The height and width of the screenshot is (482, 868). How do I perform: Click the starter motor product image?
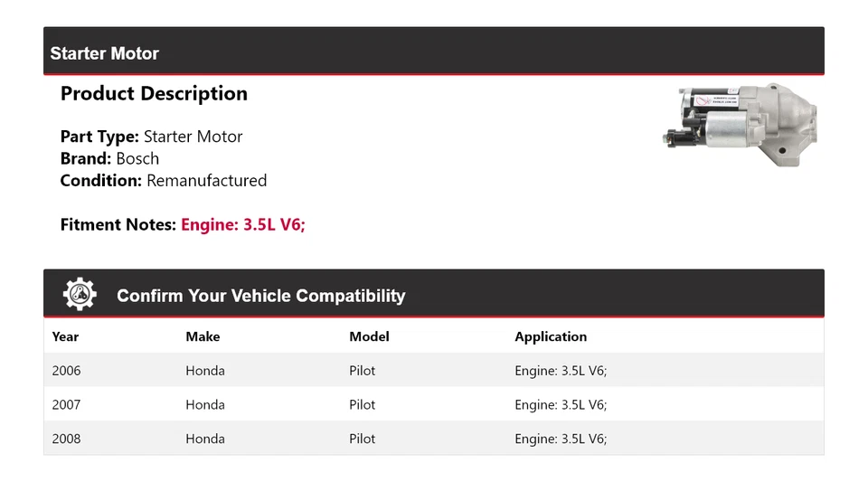click(741, 125)
